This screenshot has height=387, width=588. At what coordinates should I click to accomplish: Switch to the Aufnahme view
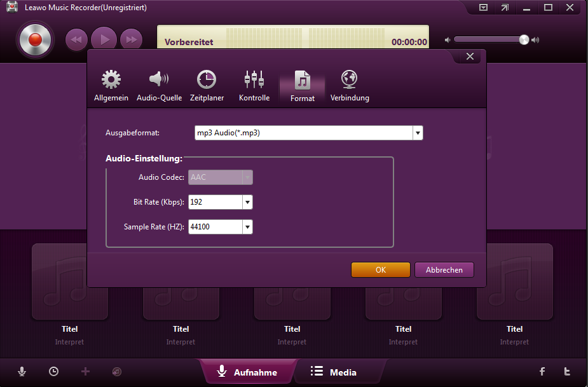pyautogui.click(x=247, y=372)
